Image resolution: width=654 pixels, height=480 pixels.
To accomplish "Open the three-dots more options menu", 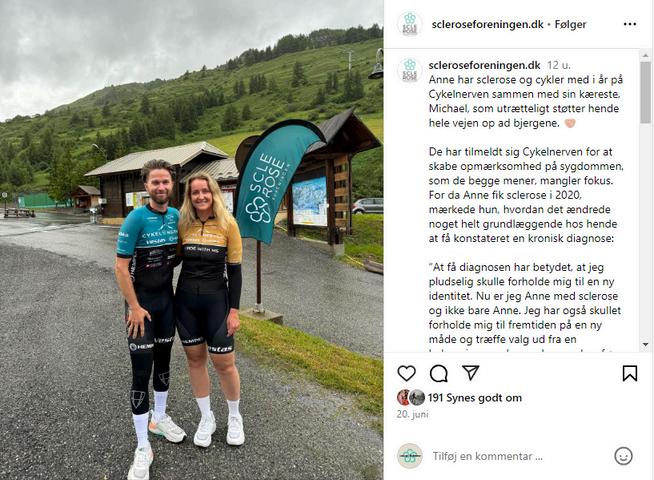I will (x=630, y=24).
